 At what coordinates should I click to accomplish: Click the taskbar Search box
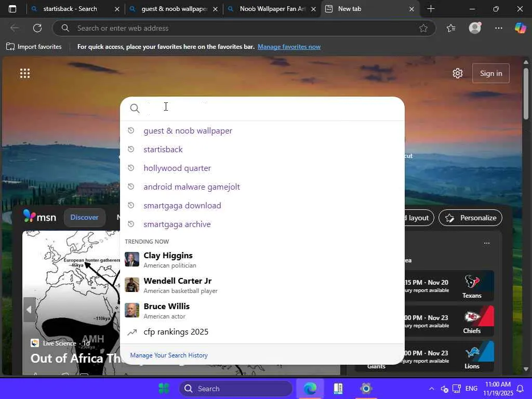pyautogui.click(x=235, y=389)
